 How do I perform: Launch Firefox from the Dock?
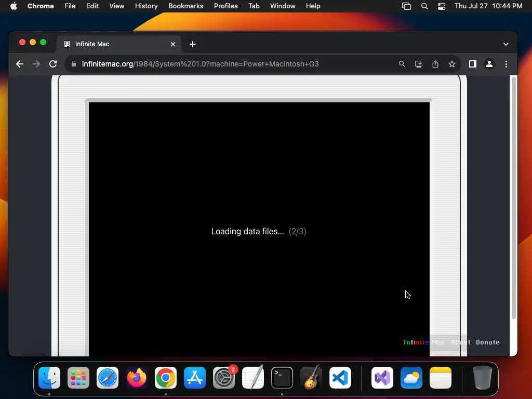(x=137, y=378)
